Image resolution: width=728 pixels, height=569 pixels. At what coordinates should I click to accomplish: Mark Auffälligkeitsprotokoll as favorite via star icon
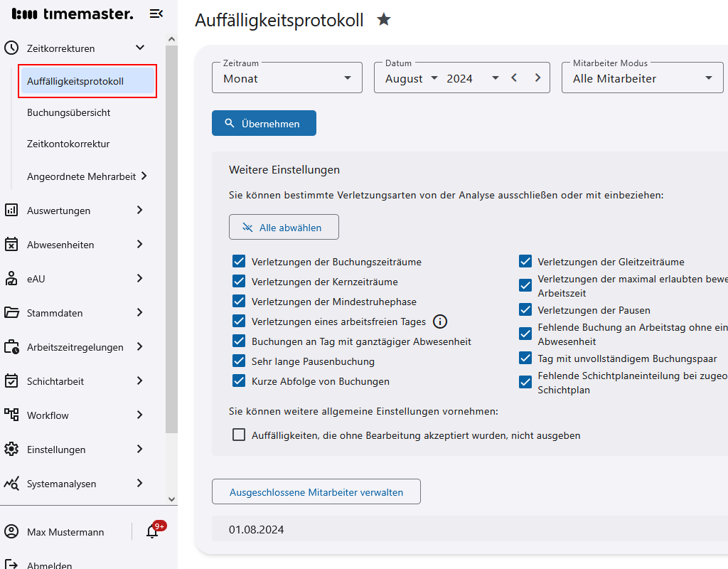[383, 20]
